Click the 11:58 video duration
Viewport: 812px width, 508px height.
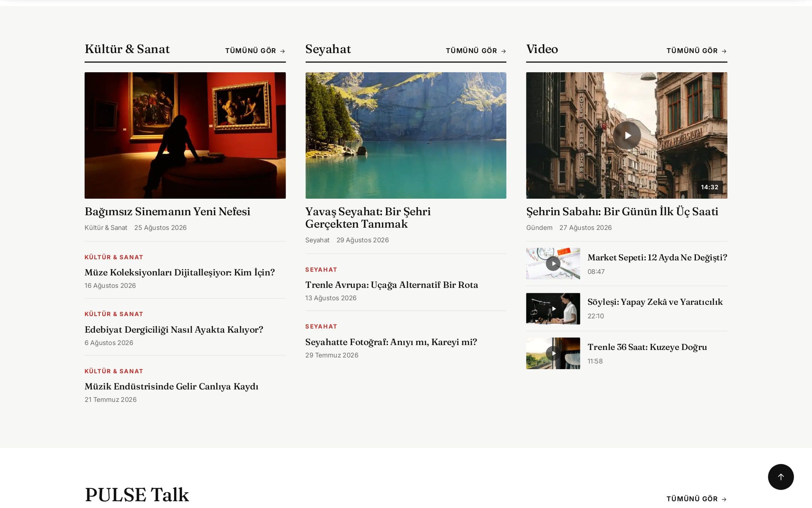point(595,361)
